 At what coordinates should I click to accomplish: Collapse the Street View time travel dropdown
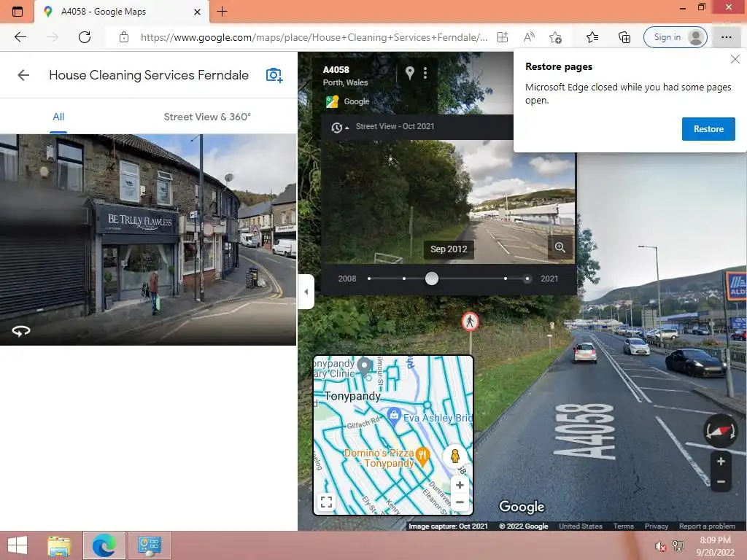point(339,127)
